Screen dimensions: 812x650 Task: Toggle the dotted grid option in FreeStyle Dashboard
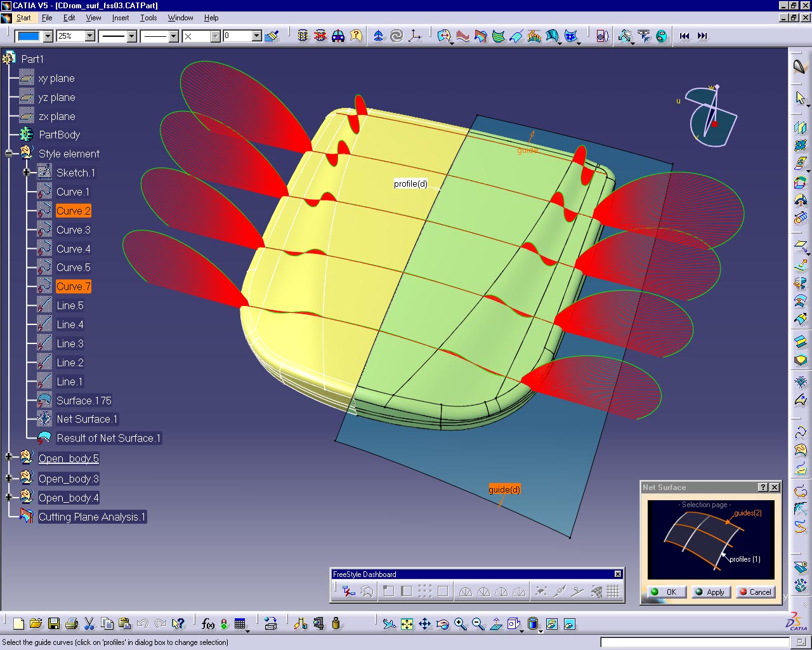tap(425, 592)
